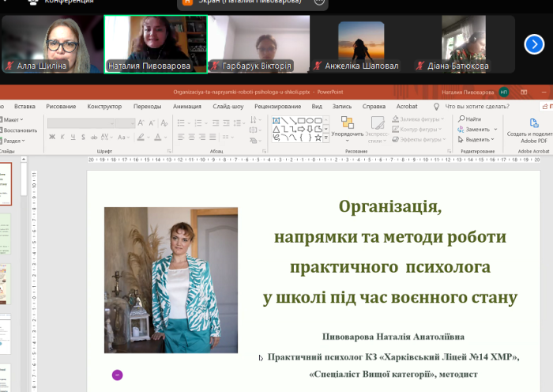Switch to the Слайд-шоу tab
Image resolution: width=553 pixels, height=392 pixels.
pos(228,106)
